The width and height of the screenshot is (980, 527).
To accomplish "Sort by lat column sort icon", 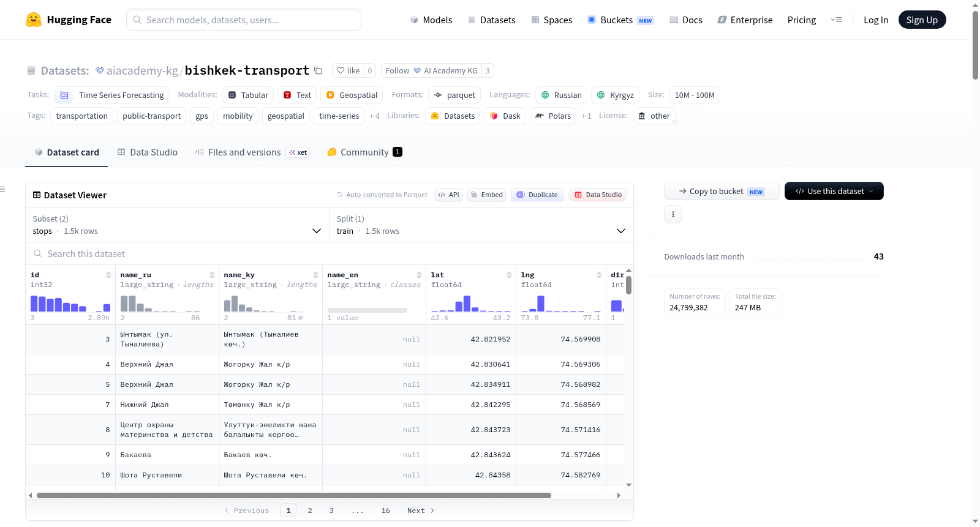I will [x=509, y=275].
